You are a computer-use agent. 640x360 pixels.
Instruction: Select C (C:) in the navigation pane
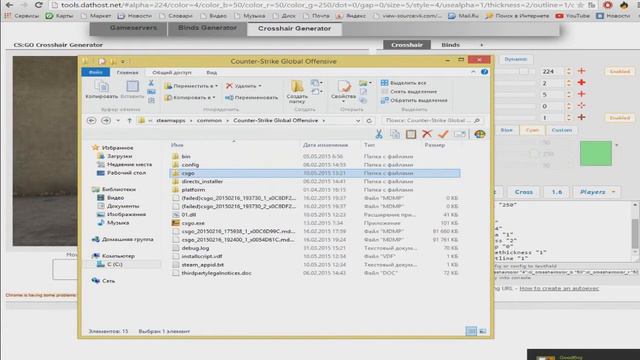point(114,264)
